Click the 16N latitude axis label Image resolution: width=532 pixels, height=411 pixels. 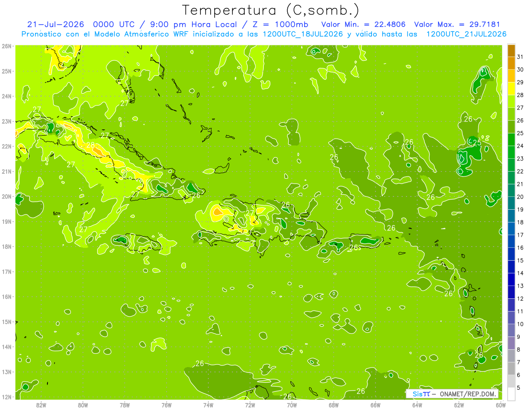pos(6,297)
